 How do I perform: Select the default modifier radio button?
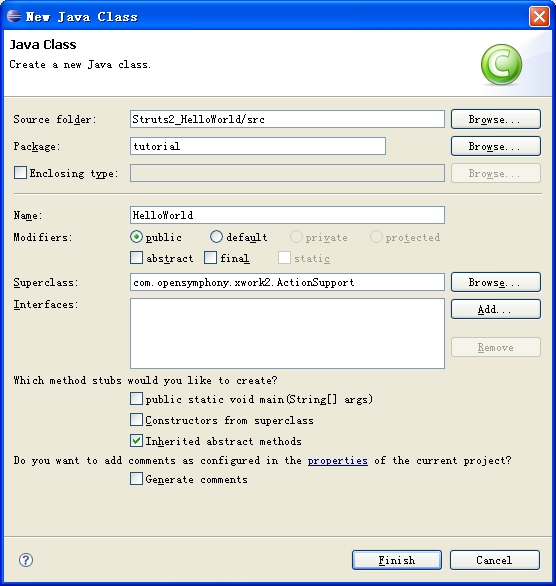[216, 237]
